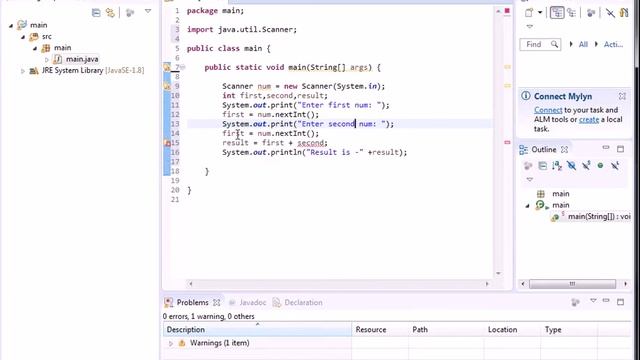Open the Problems view menu triangle
The width and height of the screenshot is (640, 360).
(x=593, y=301)
